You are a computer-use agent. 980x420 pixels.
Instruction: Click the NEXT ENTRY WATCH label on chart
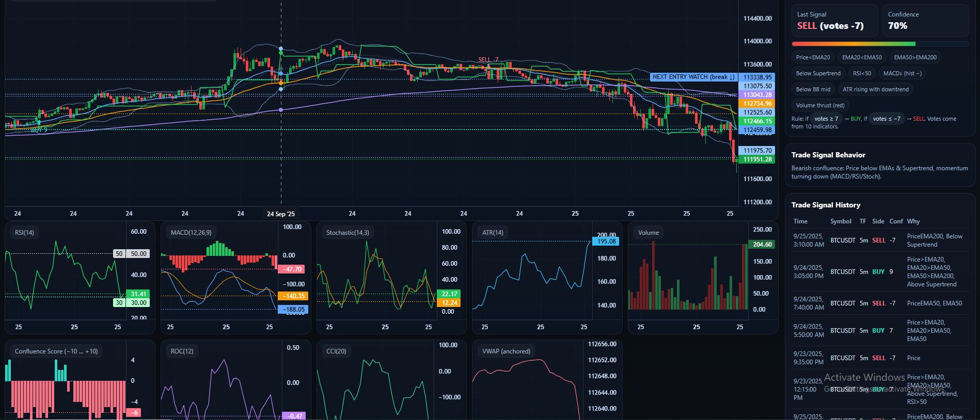pyautogui.click(x=693, y=77)
